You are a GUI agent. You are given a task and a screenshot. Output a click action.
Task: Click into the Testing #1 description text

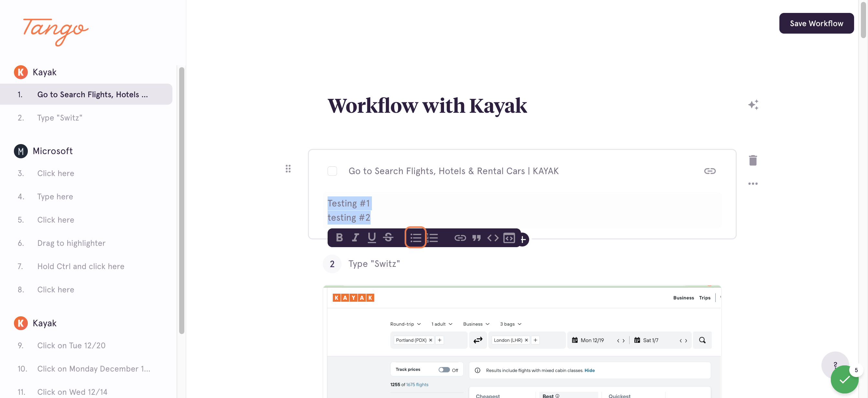(x=349, y=204)
